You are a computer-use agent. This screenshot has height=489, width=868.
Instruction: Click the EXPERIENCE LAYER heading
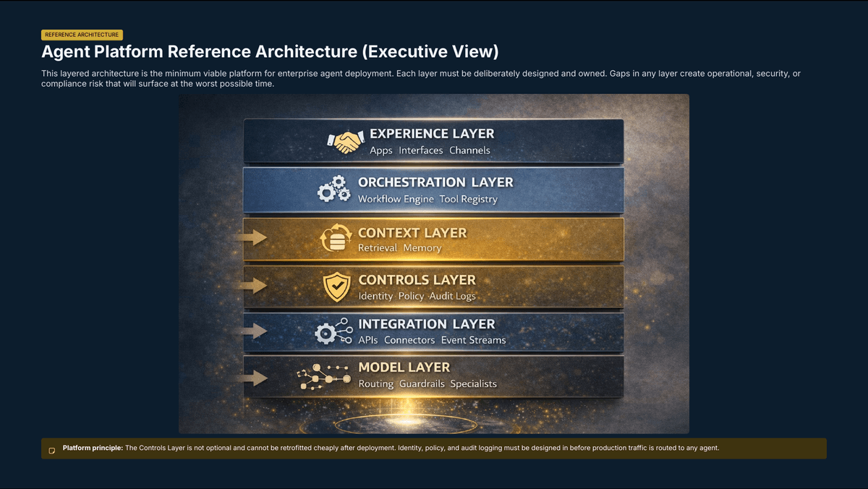tap(432, 134)
